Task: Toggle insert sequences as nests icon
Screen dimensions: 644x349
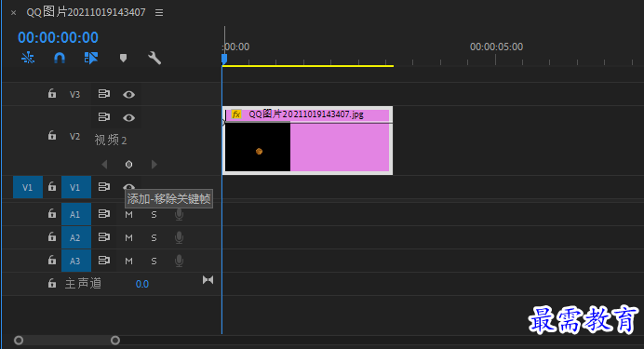Action: 28,58
